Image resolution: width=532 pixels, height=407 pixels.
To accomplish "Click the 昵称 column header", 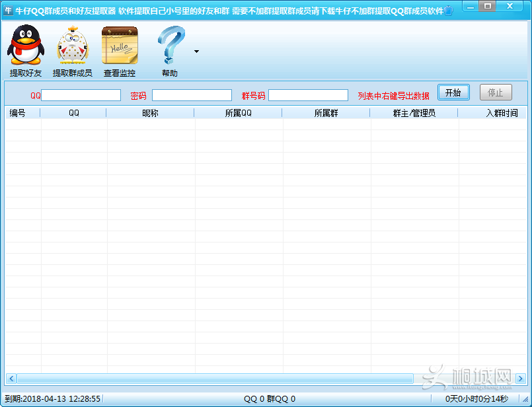I will coord(150,113).
